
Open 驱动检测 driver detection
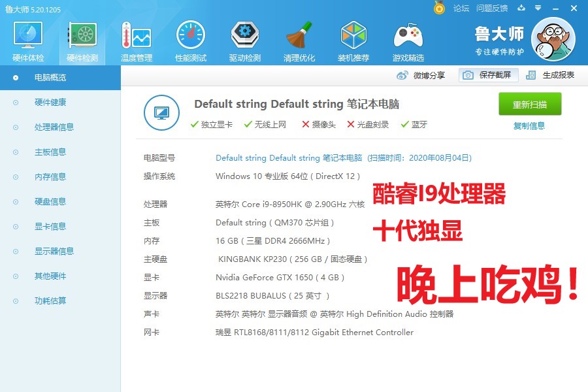245,41
